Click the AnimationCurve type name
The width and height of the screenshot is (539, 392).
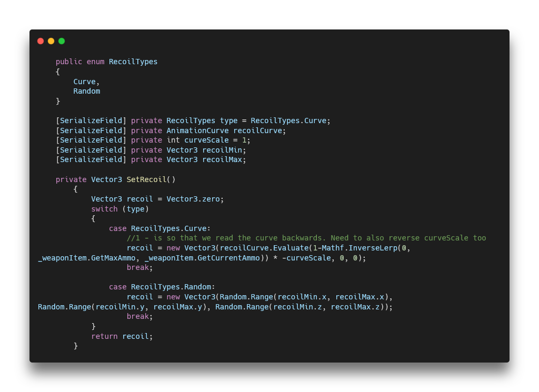[x=197, y=130]
